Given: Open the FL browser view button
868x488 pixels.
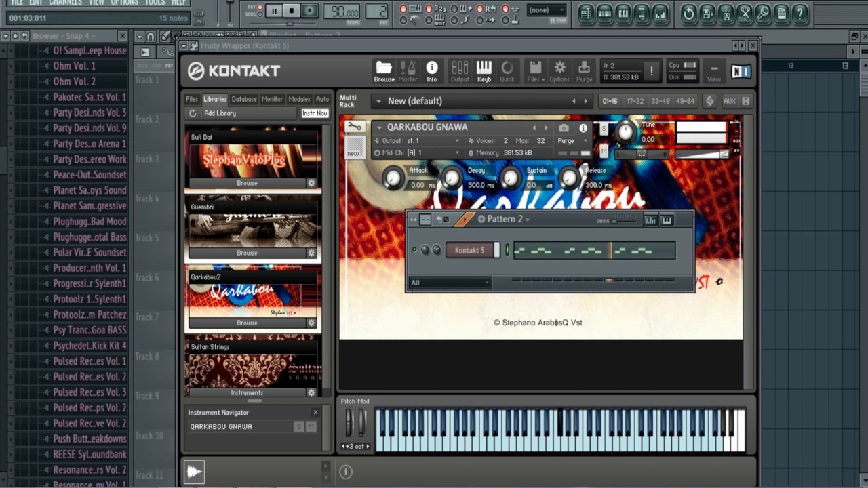Looking at the screenshot, I should click(641, 13).
